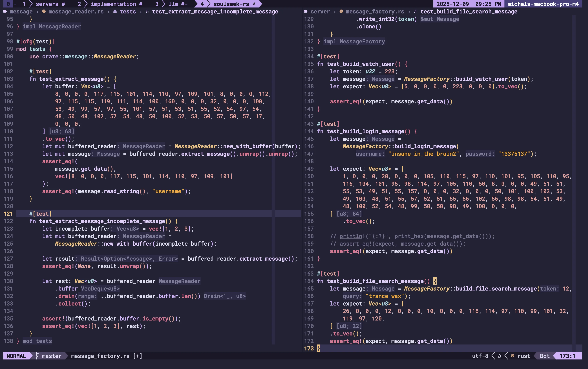Viewport: 588px width, 369px height.
Task: Click the 'master' branch name in statusline
Action: click(52, 356)
